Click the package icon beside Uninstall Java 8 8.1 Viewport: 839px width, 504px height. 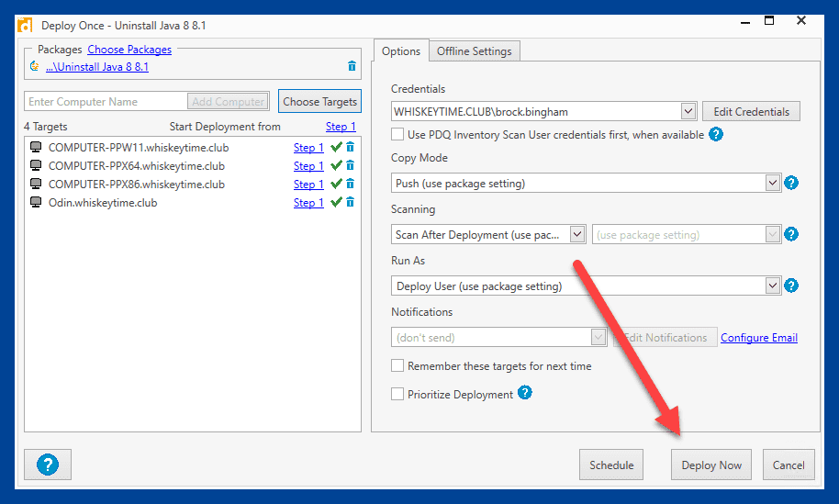pos(35,66)
